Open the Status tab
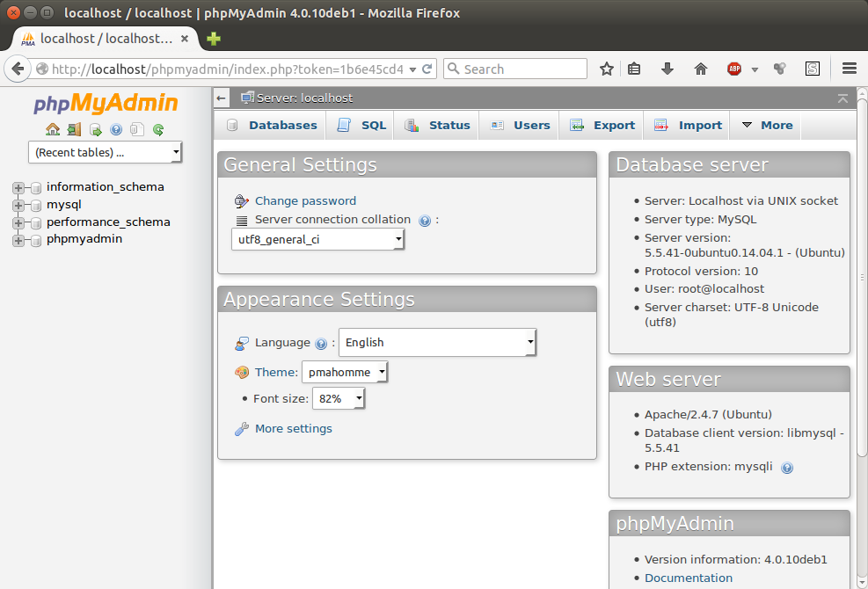868x589 pixels. click(437, 125)
